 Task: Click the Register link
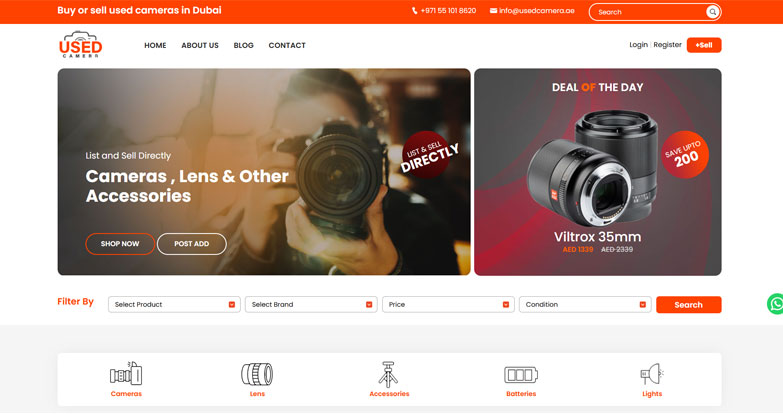(667, 44)
